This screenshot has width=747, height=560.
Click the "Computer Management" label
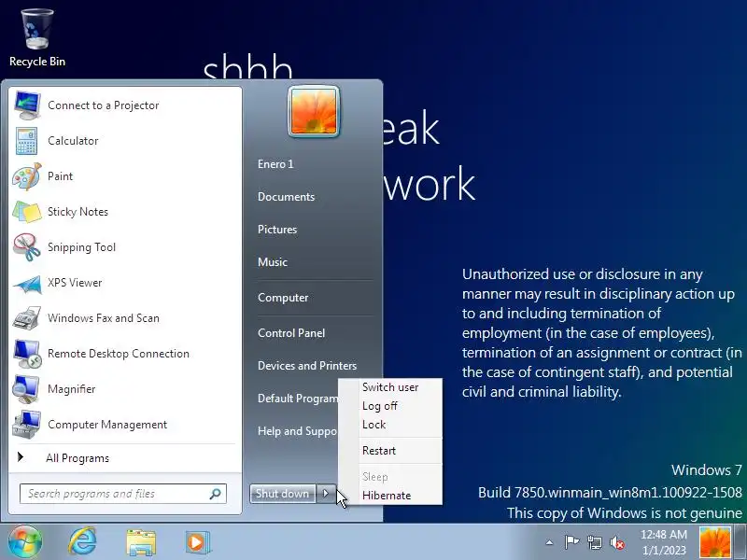click(107, 425)
